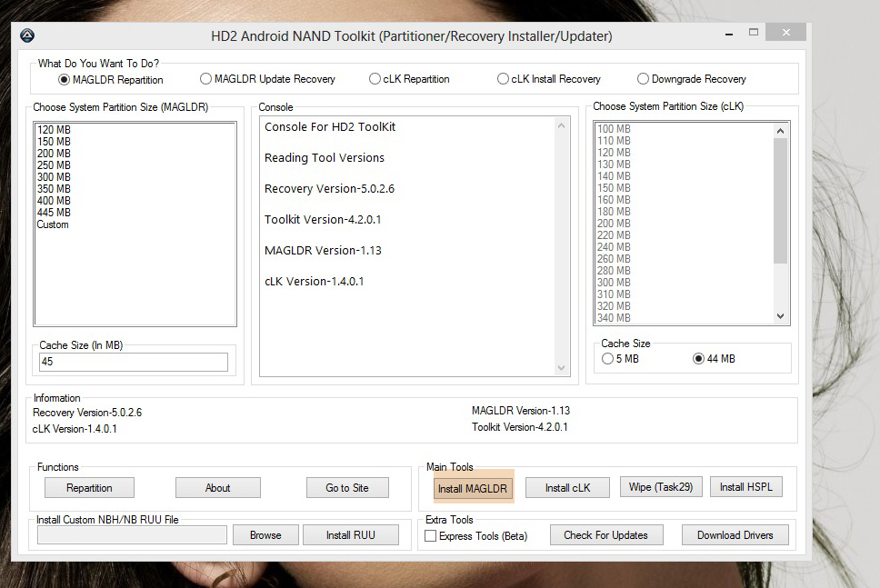Select 220 MB in cLK partition list

(x=614, y=234)
